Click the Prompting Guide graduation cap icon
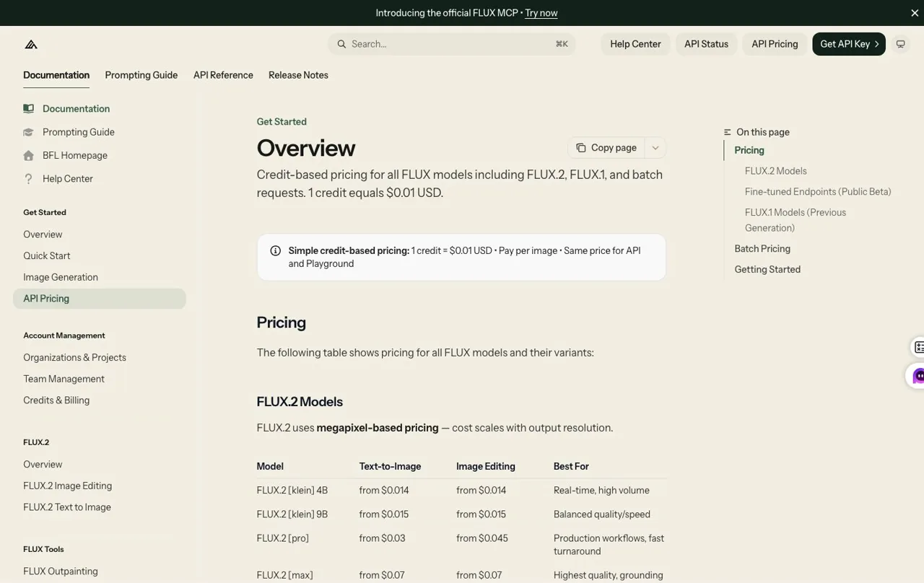924x583 pixels. coord(28,132)
